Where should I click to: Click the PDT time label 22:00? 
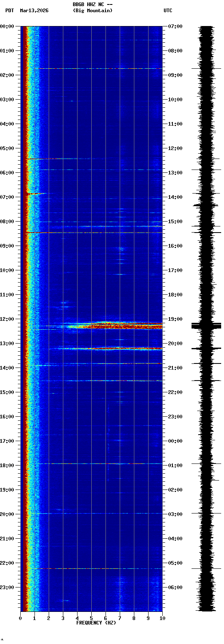7,563
